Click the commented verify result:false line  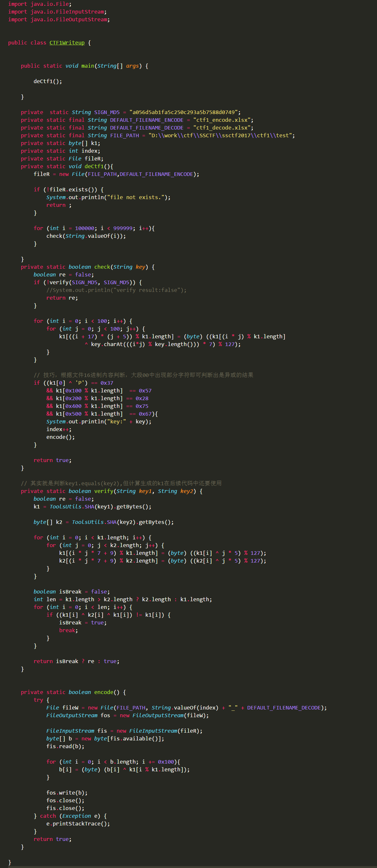point(116,290)
